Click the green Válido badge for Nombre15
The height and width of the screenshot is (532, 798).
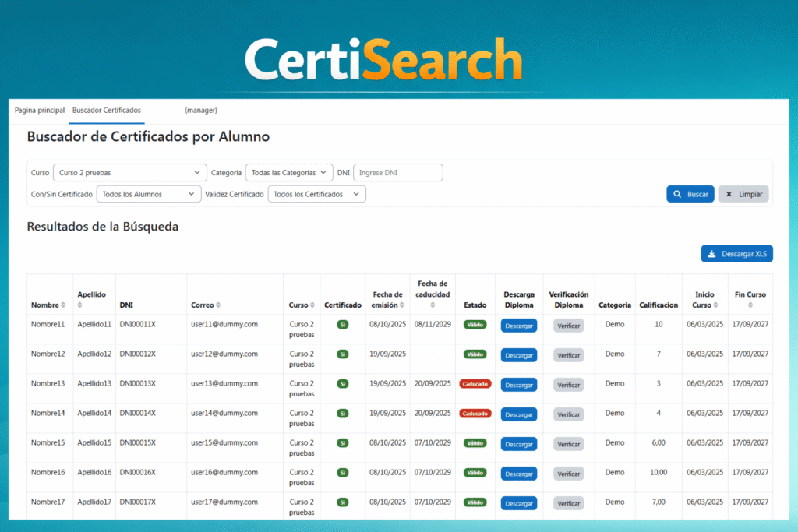point(475,443)
